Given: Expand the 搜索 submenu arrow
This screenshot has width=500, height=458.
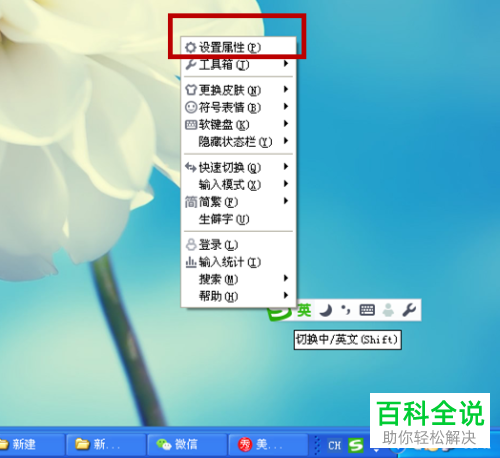Looking at the screenshot, I should coord(286,278).
